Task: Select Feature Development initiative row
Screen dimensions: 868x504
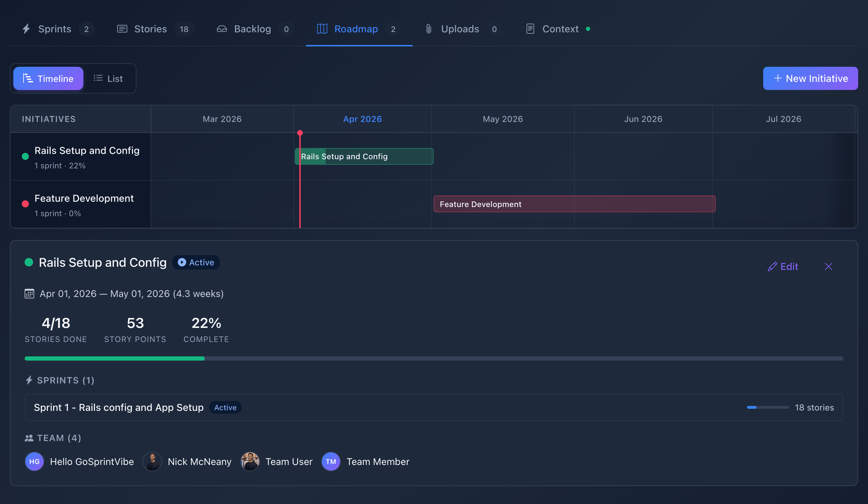Action: click(81, 204)
